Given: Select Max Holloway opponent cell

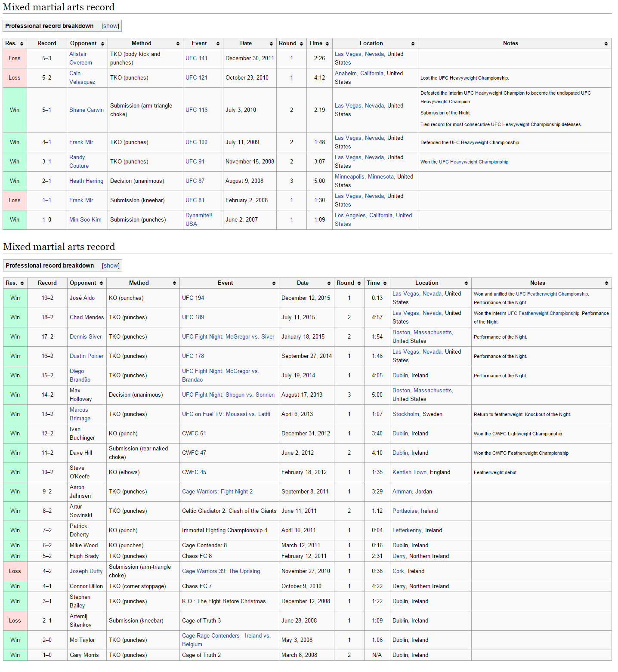Looking at the screenshot, I should (x=87, y=395).
